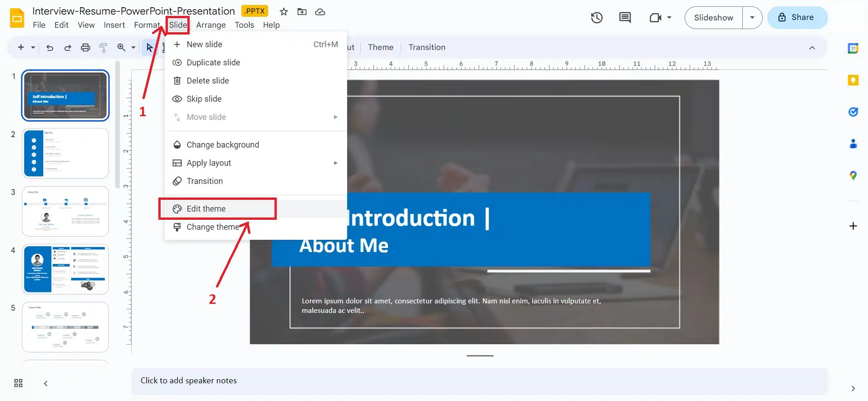Click the redo arrow icon
This screenshot has width=868, height=401.
pyautogui.click(x=68, y=48)
